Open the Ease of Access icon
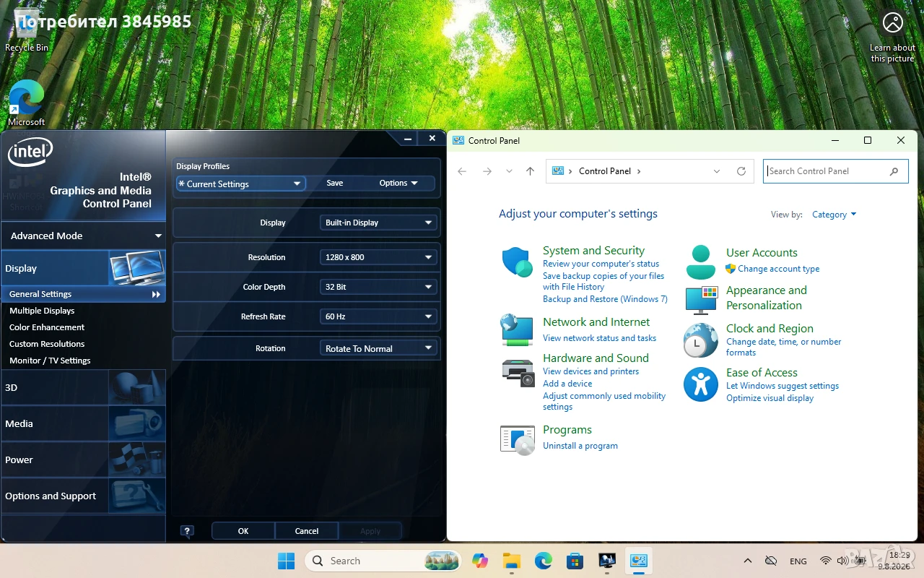This screenshot has width=924, height=578. (x=700, y=384)
